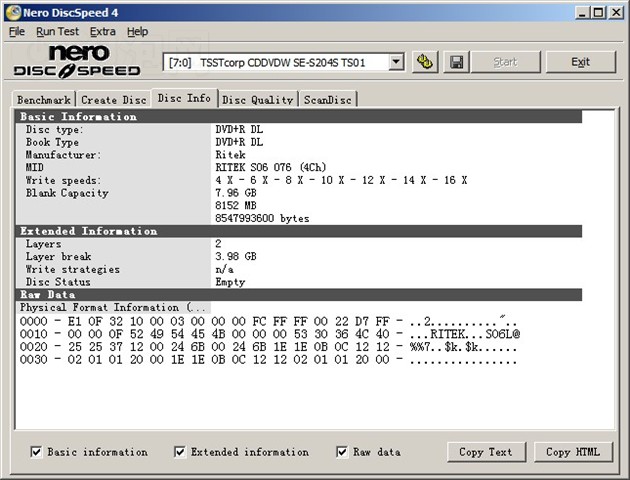Toggle the Raw data checkbox
The image size is (630, 480).
pyautogui.click(x=342, y=452)
